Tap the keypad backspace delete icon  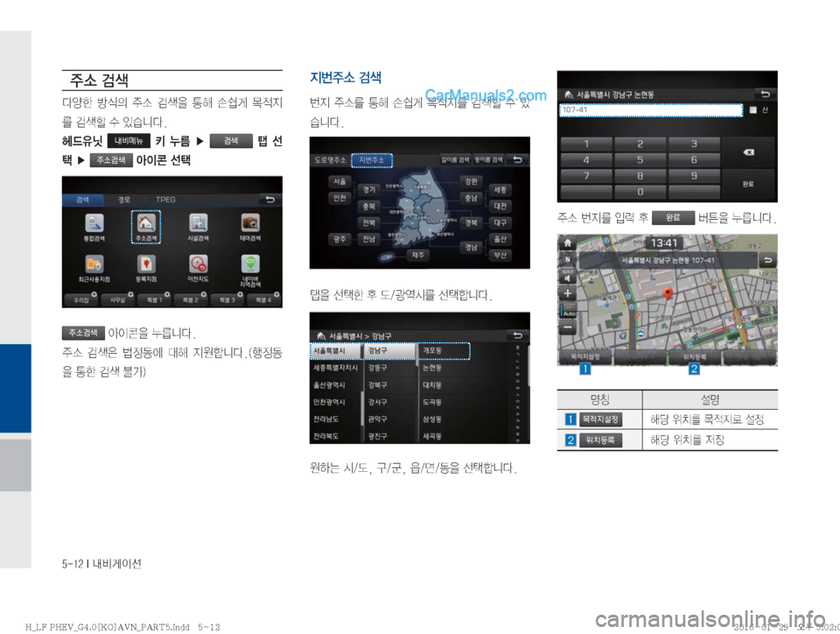748,152
